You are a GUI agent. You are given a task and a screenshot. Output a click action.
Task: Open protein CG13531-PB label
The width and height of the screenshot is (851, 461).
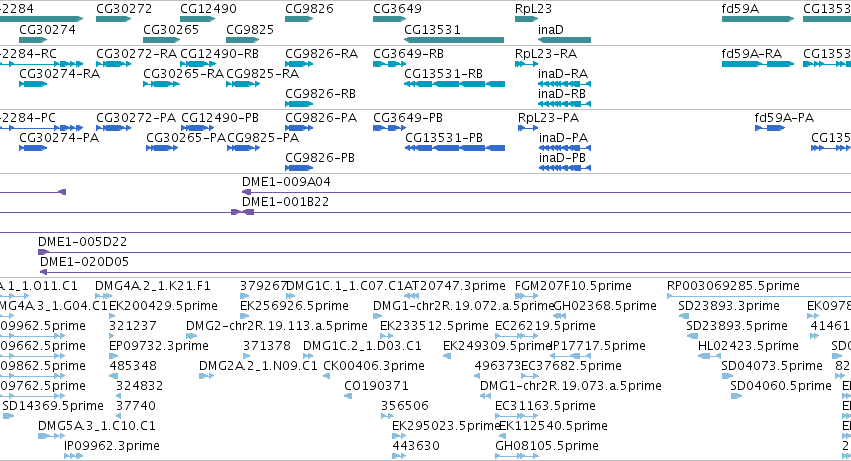click(443, 138)
